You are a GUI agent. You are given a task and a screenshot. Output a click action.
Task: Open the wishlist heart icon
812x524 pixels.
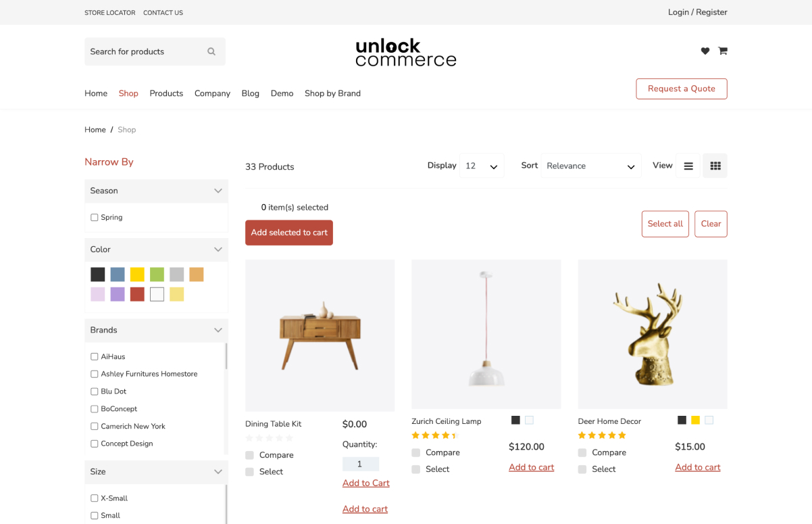(705, 51)
